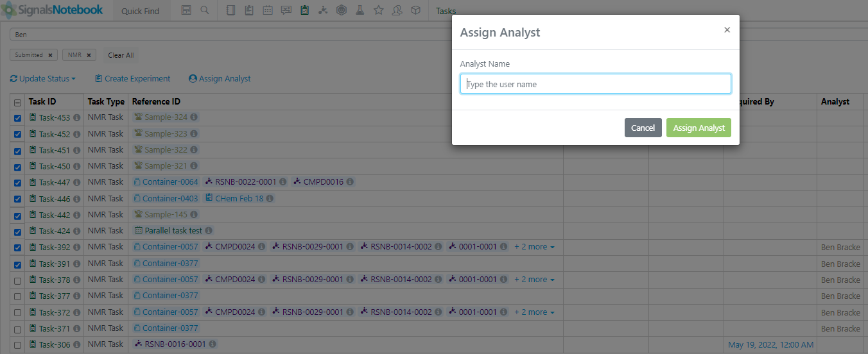Click the Task ID column header
Viewport: 868px width, 354px height.
42,102
